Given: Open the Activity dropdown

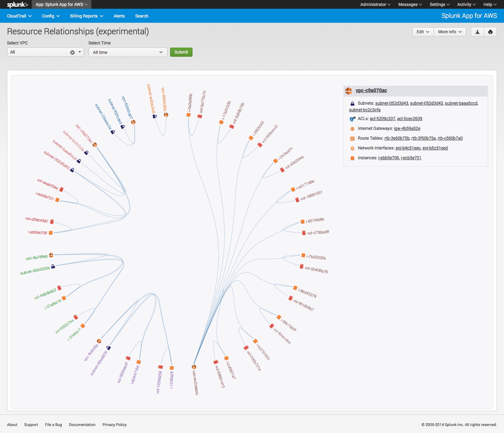Looking at the screenshot, I should pos(467,5).
